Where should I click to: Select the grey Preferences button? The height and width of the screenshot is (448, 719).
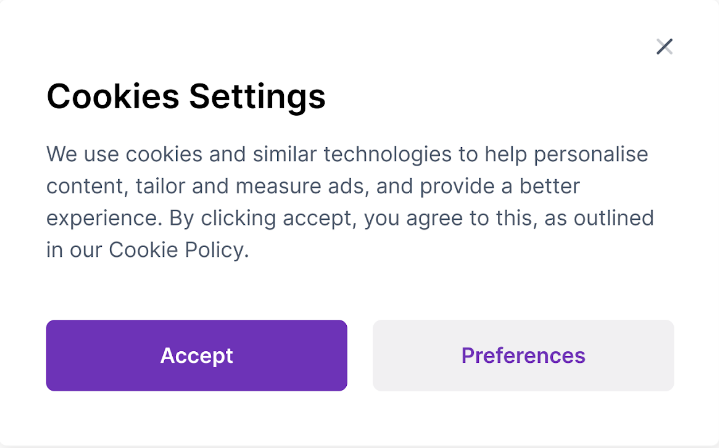[523, 355]
